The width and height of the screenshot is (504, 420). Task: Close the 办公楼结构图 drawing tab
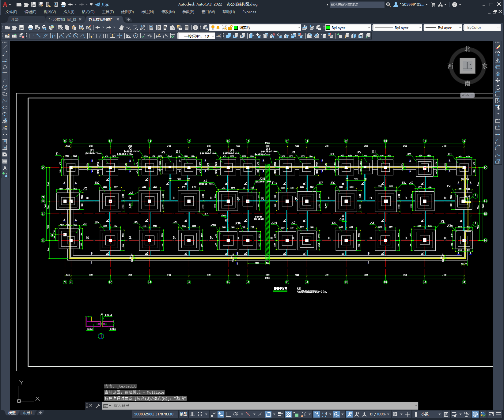[x=118, y=19]
